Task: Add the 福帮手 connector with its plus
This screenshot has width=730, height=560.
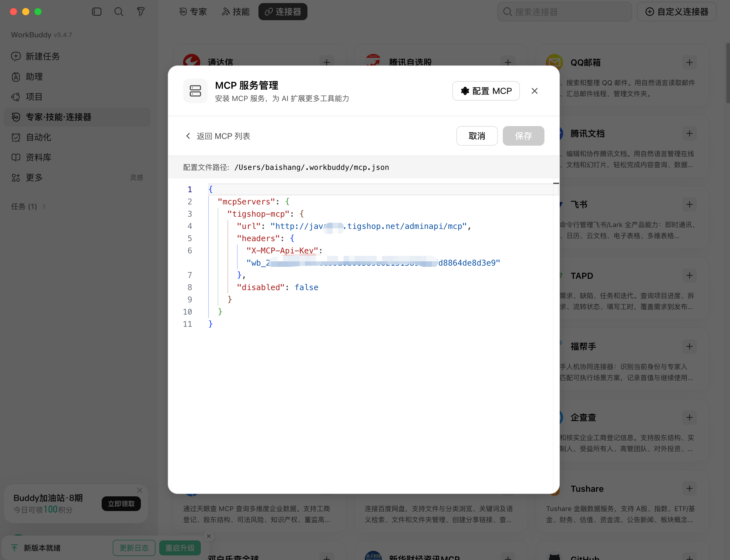Action: coord(690,347)
